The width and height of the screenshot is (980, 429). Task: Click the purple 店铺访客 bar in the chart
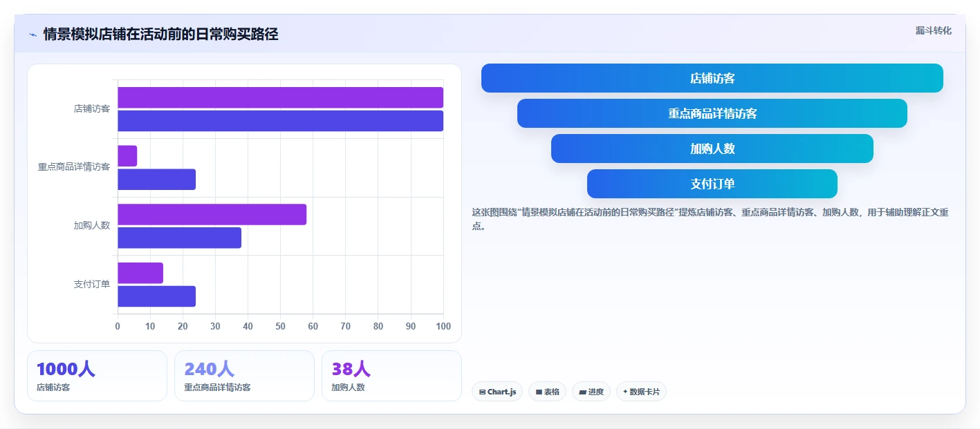(x=280, y=97)
